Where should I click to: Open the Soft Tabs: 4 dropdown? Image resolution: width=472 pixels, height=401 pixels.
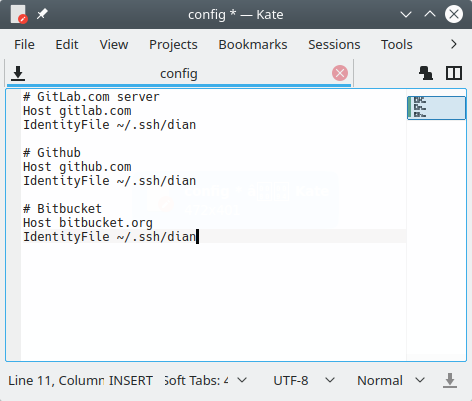click(206, 380)
